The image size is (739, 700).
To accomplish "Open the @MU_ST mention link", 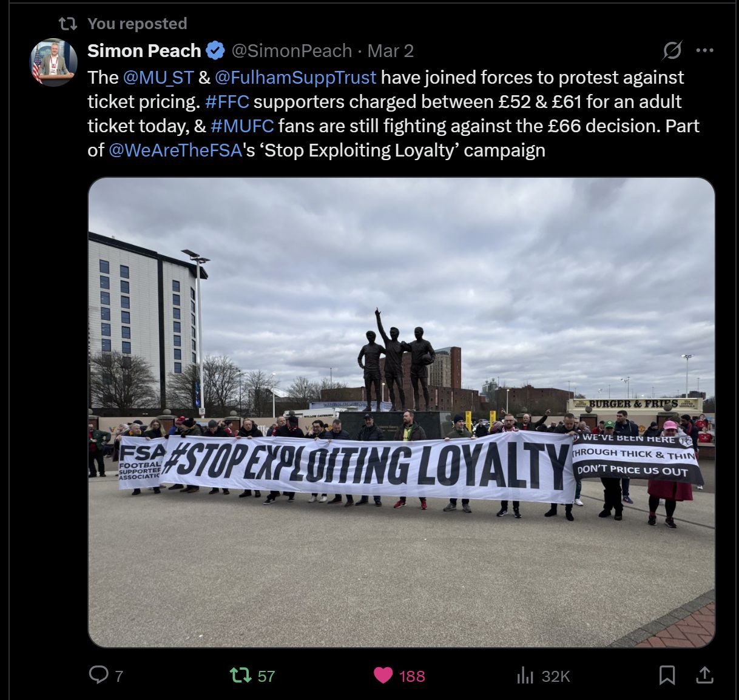I will click(x=158, y=77).
